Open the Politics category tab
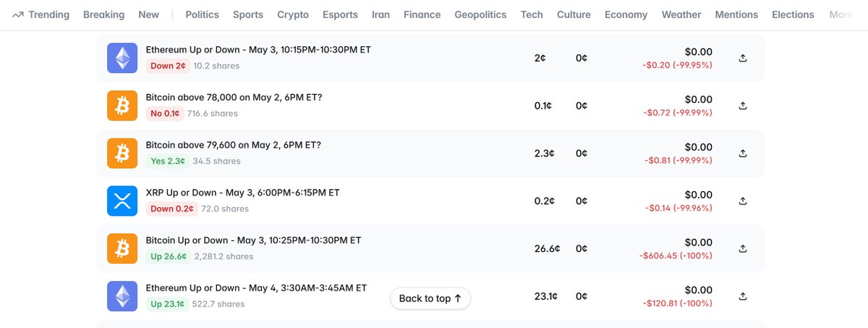 coord(202,14)
